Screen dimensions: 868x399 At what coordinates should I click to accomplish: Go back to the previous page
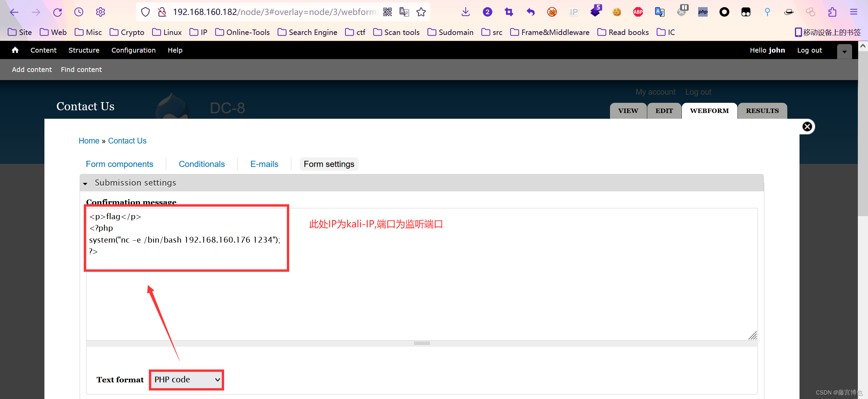(x=14, y=12)
